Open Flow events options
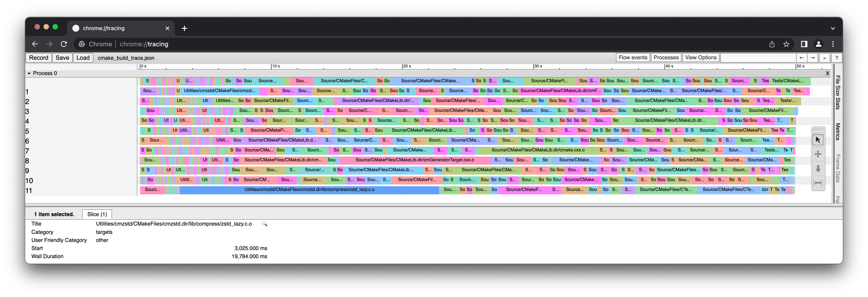 pyautogui.click(x=633, y=58)
